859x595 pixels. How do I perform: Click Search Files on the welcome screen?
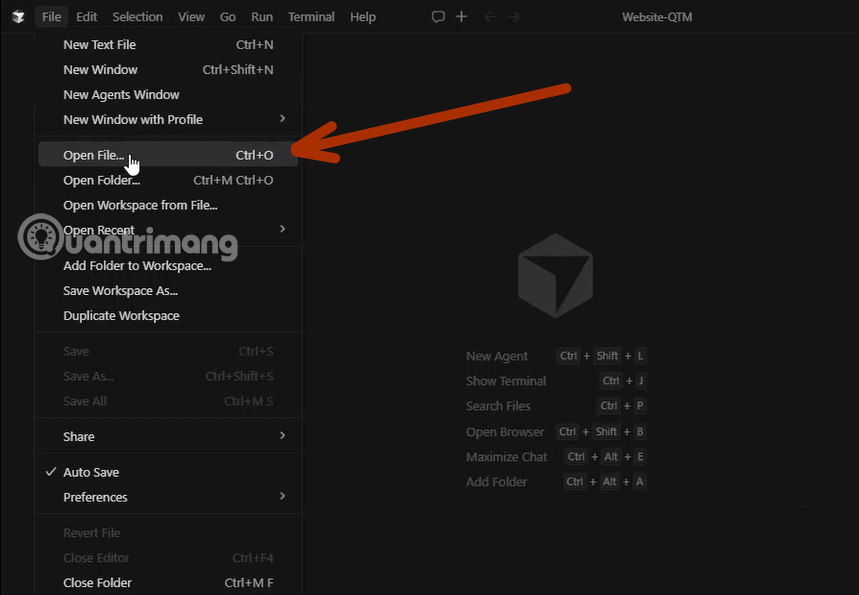pyautogui.click(x=498, y=406)
